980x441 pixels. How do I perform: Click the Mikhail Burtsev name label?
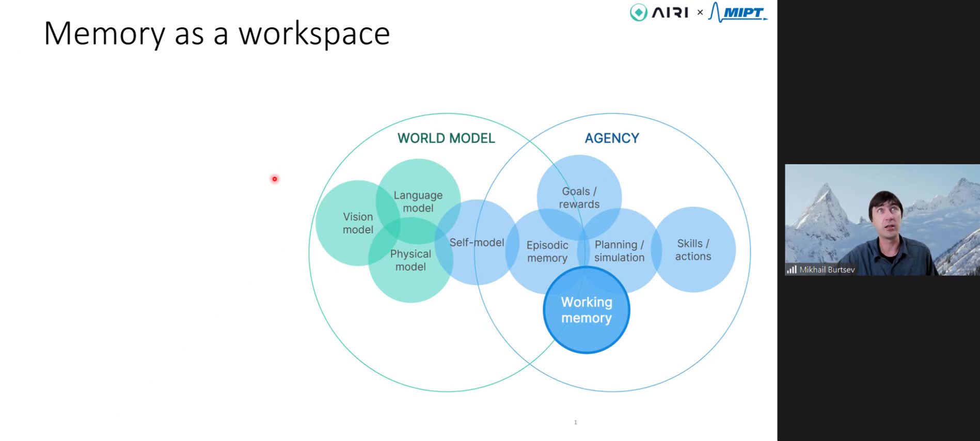827,270
